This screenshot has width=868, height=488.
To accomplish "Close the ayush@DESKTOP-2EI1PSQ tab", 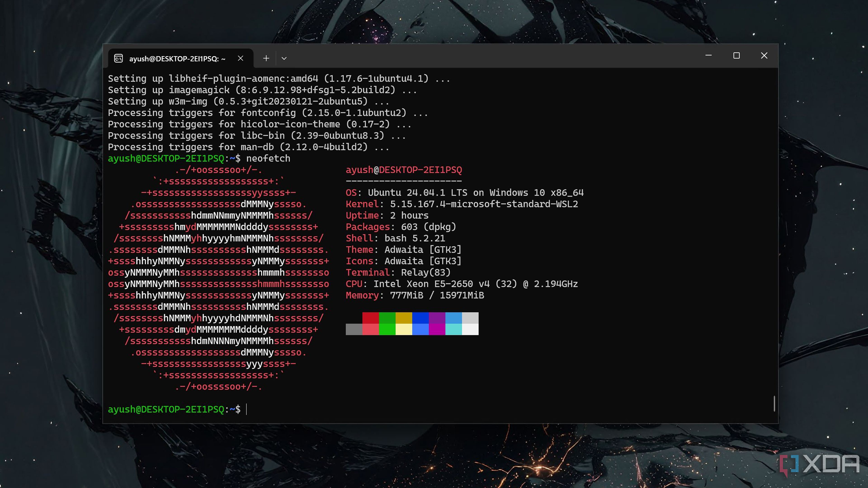I will tap(240, 58).
